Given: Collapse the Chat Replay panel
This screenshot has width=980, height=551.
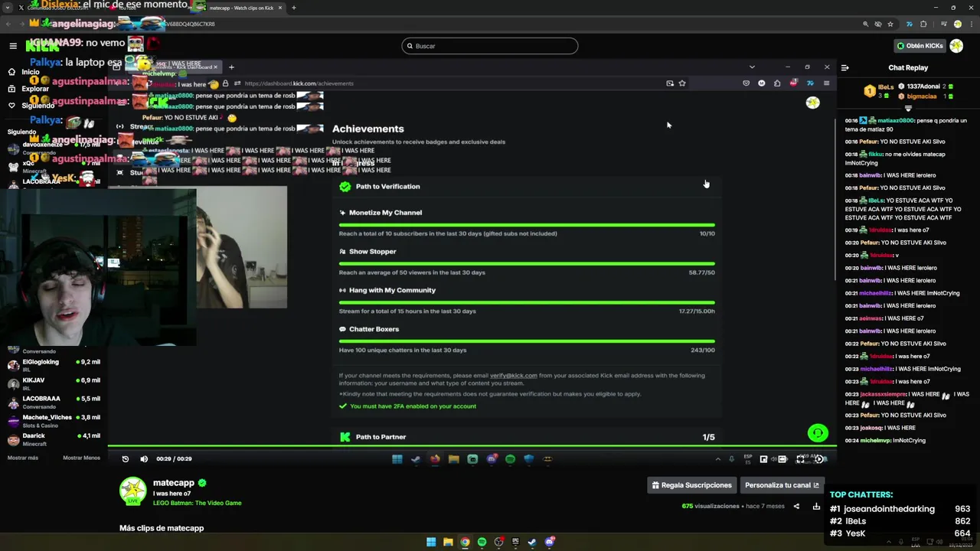Looking at the screenshot, I should coord(844,67).
